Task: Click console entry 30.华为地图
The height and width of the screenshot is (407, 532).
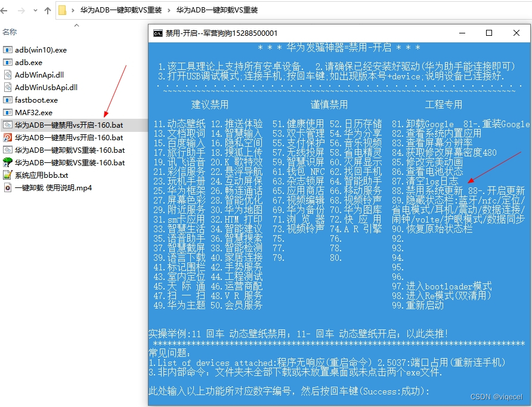Action: pyautogui.click(x=237, y=209)
